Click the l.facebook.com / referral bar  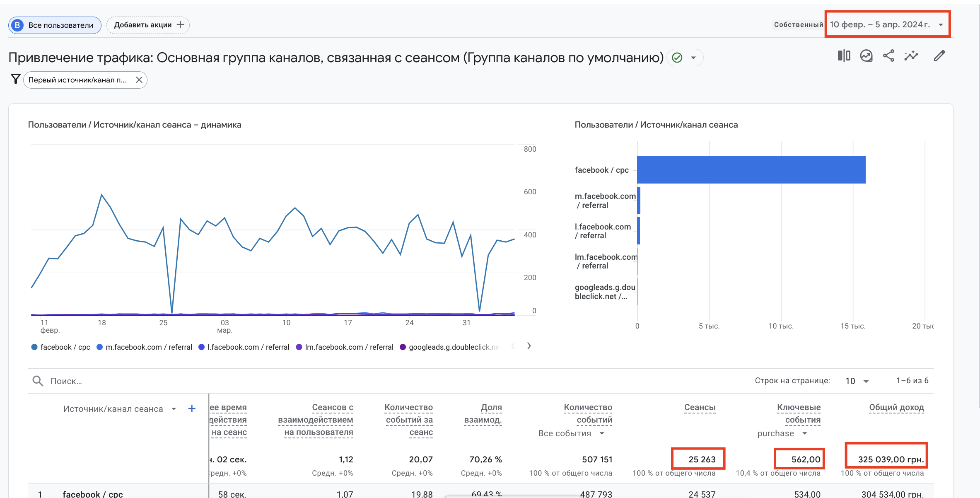(639, 231)
